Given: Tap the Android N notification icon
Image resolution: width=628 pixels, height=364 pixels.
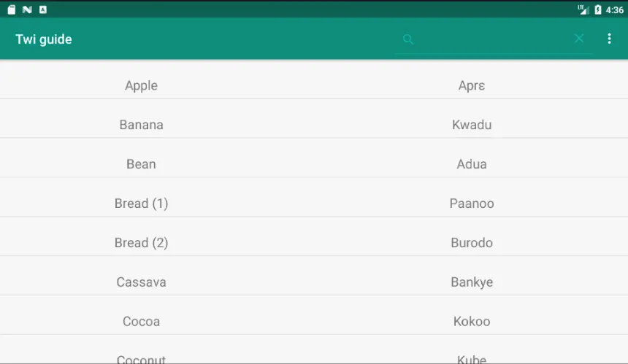Looking at the screenshot, I should click(27, 9).
